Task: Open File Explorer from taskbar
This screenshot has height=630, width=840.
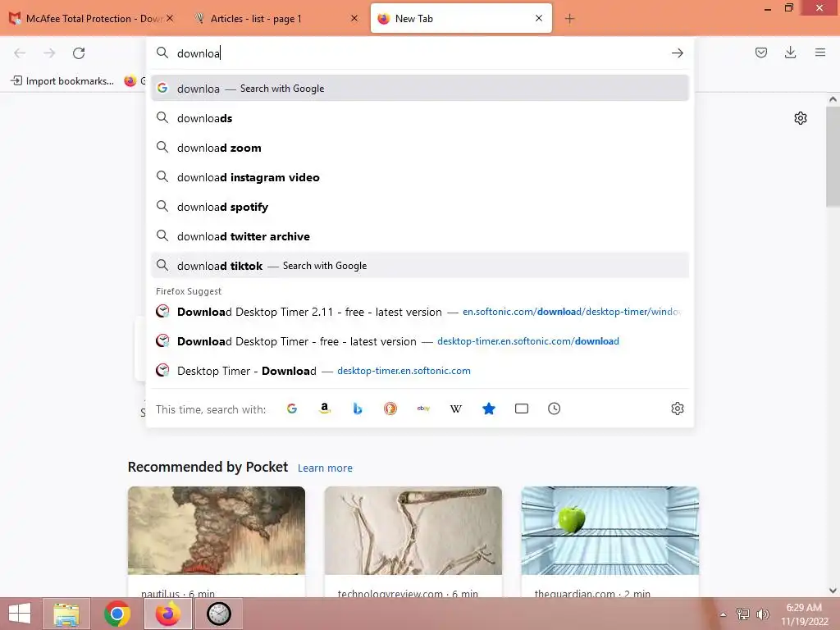Action: 66,614
